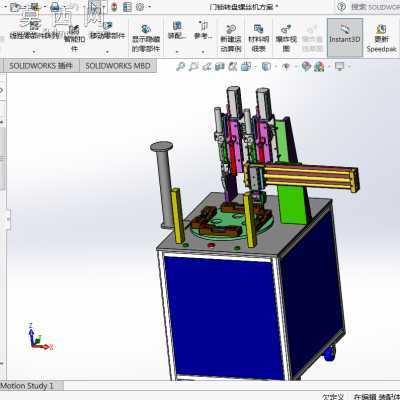
Task: Select the blue caster wheel on cabinet
Action: click(x=330, y=353)
